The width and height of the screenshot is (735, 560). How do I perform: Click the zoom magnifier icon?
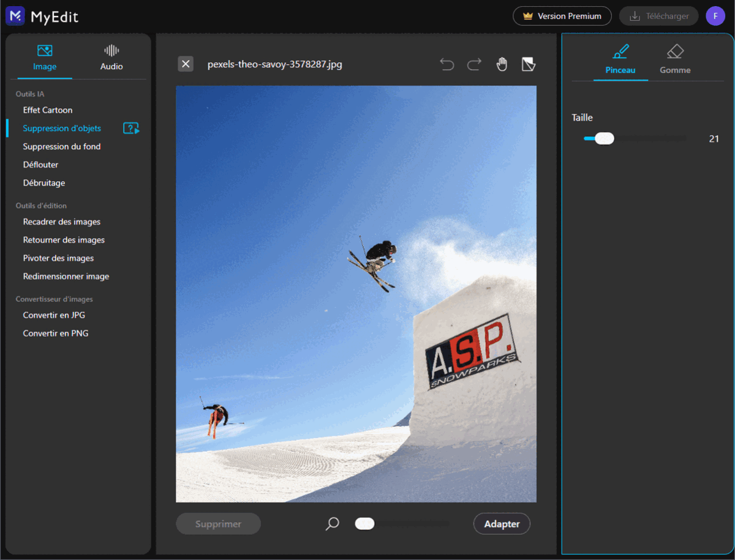tap(332, 524)
